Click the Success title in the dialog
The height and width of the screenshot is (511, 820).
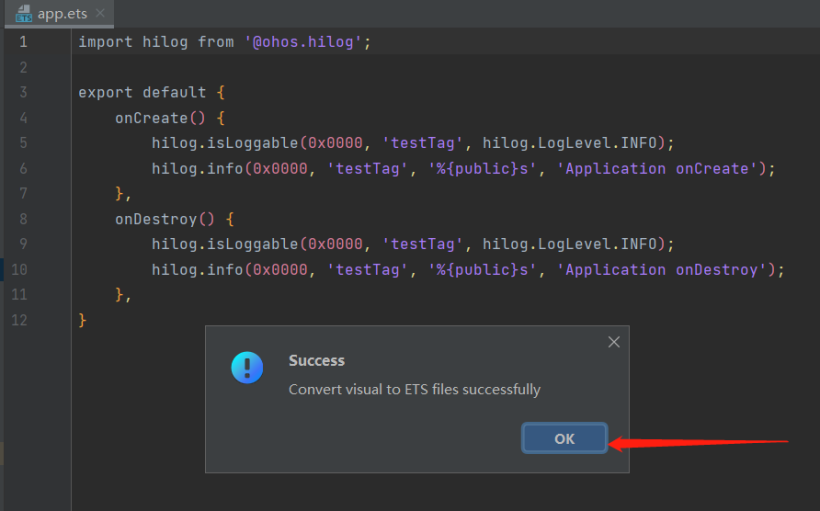316,360
